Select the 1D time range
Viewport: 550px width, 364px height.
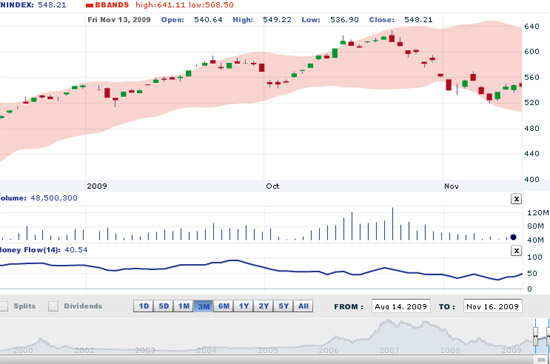tap(143, 306)
